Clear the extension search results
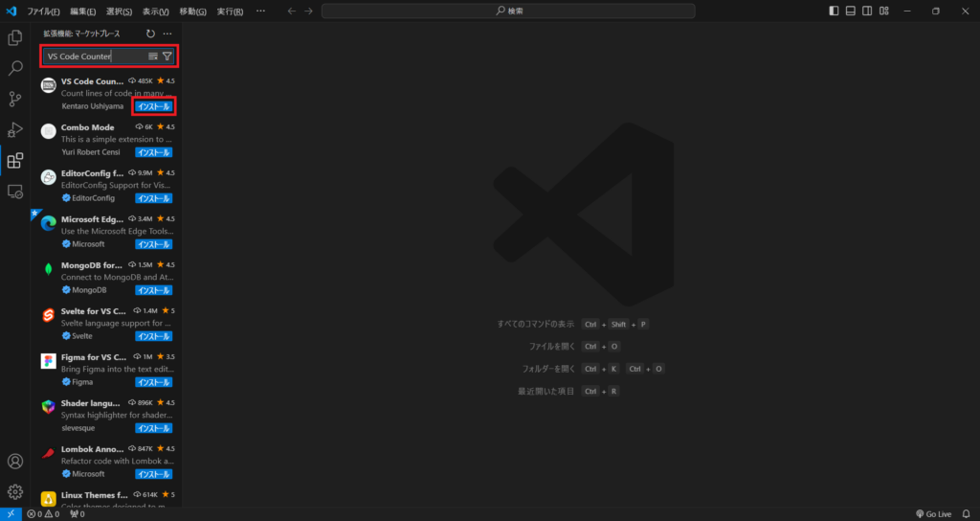This screenshot has width=980, height=521. click(x=153, y=57)
